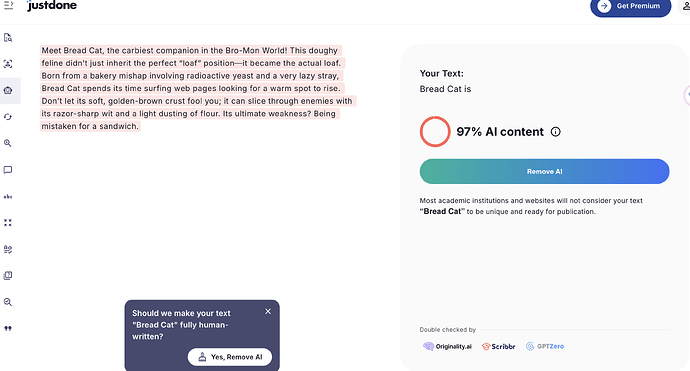Open the chat bubble icon in sidebar
Screen dimensions: 690x371
coord(8,170)
